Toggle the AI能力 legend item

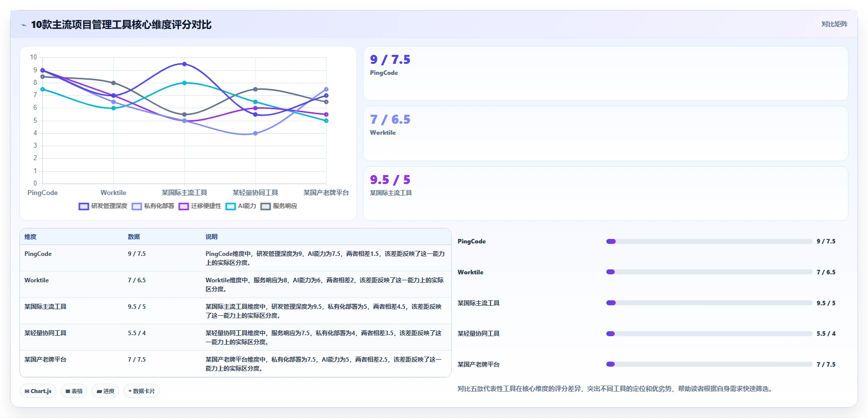[241, 206]
